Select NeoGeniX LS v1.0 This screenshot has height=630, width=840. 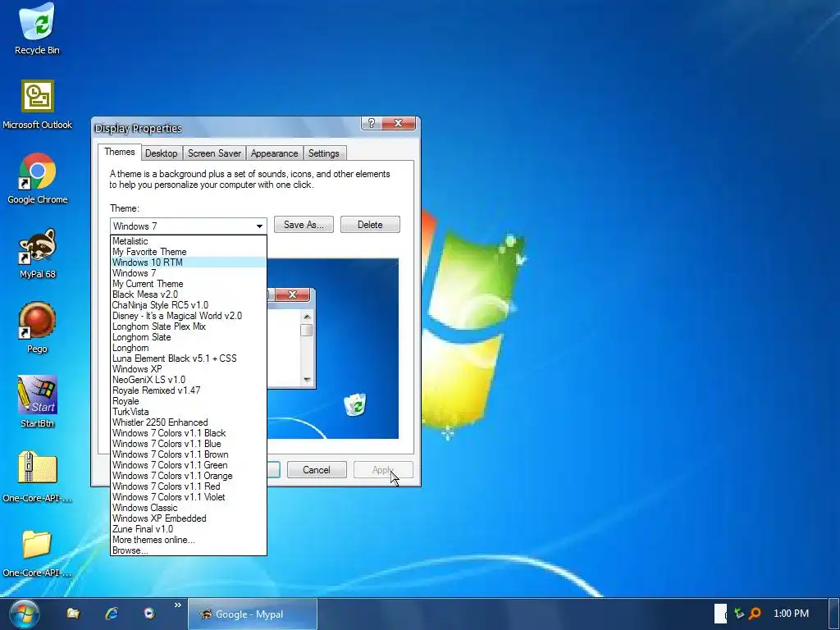[189, 380]
